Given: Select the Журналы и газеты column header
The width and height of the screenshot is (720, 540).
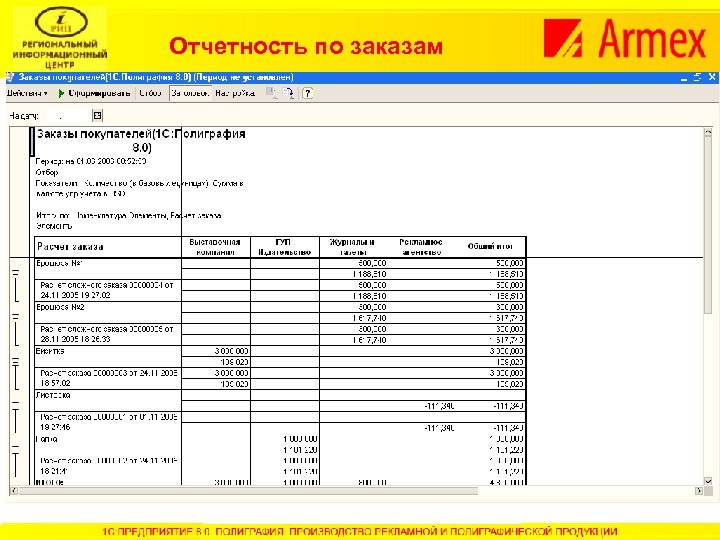Looking at the screenshot, I should point(353,247).
